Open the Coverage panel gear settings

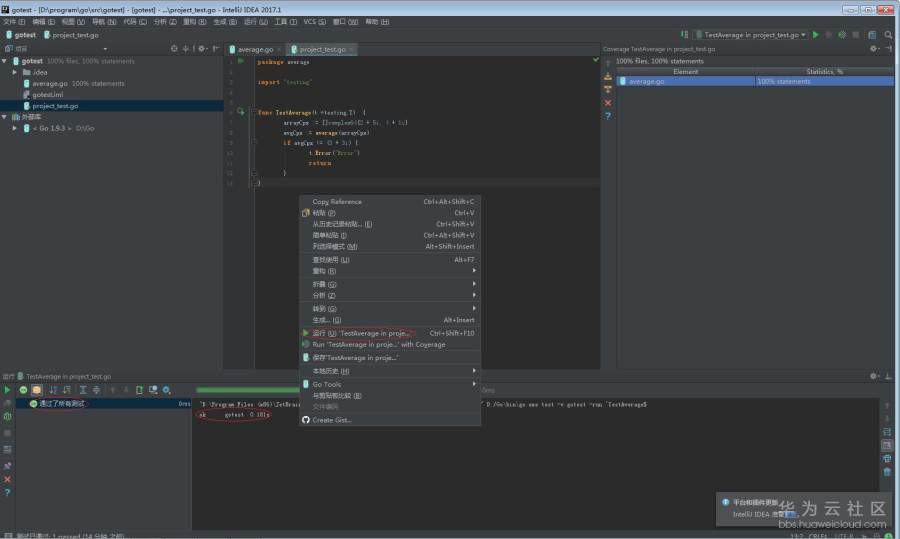pos(875,48)
